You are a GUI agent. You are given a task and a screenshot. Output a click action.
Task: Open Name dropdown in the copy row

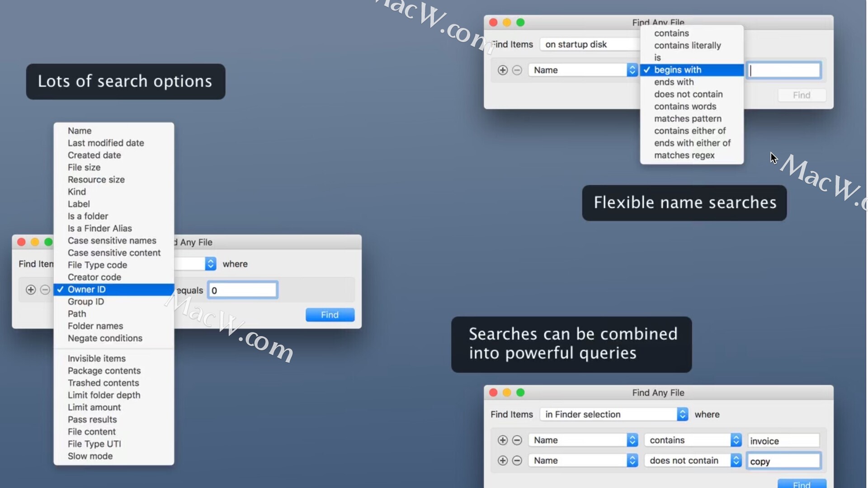point(583,460)
